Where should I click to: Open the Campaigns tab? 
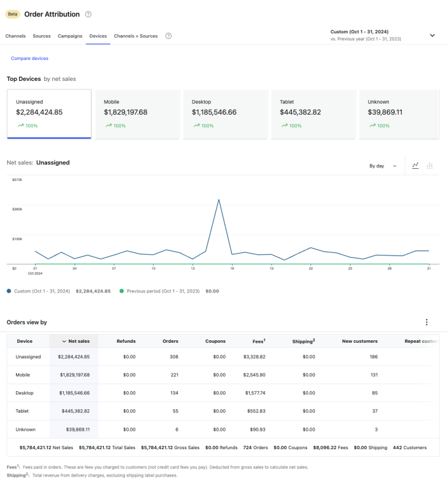(69, 36)
